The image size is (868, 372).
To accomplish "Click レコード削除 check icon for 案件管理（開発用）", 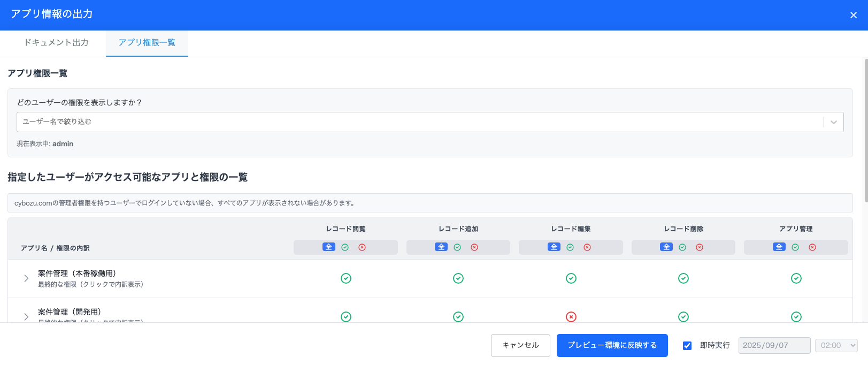I will [x=683, y=317].
